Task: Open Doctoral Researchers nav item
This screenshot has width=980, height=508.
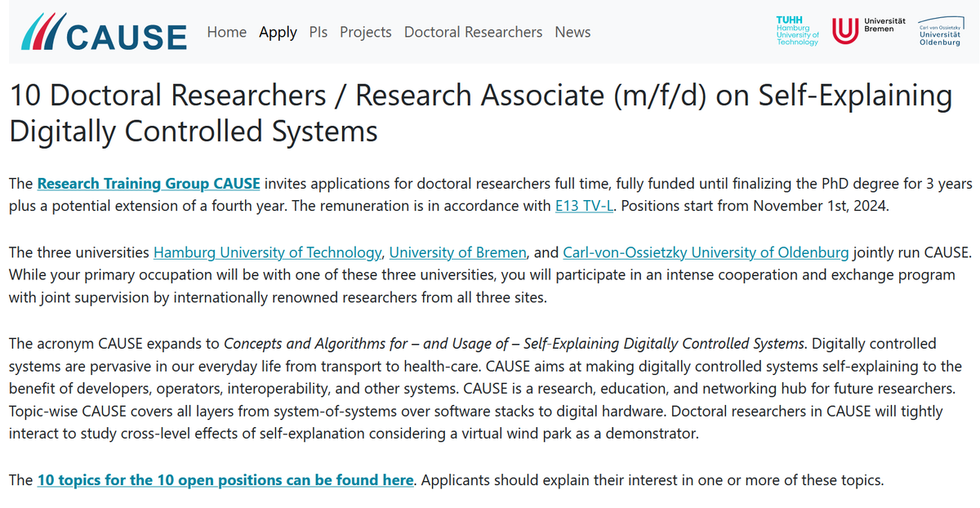Action: coord(473,32)
